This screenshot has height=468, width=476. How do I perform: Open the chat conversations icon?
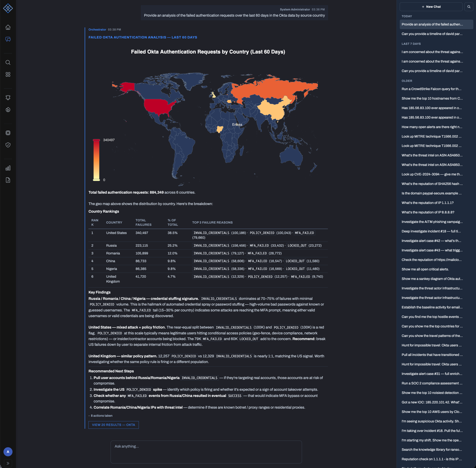click(x=8, y=39)
